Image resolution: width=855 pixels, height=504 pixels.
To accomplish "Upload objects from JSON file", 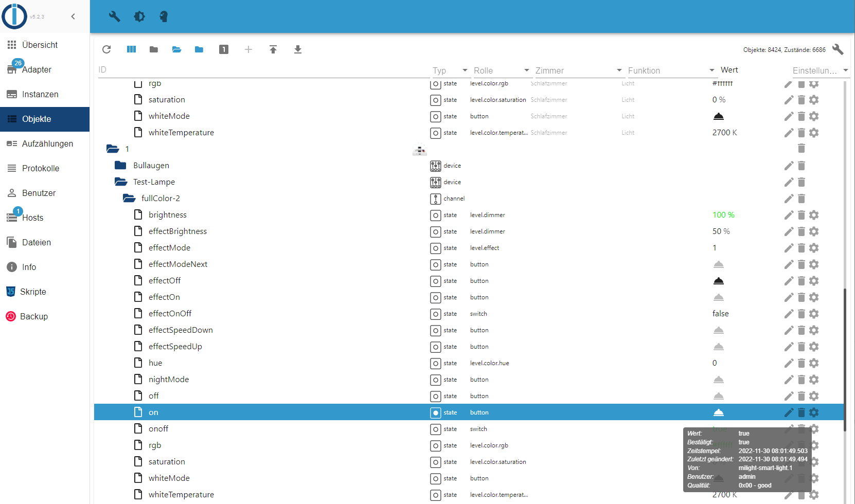I will (x=273, y=49).
